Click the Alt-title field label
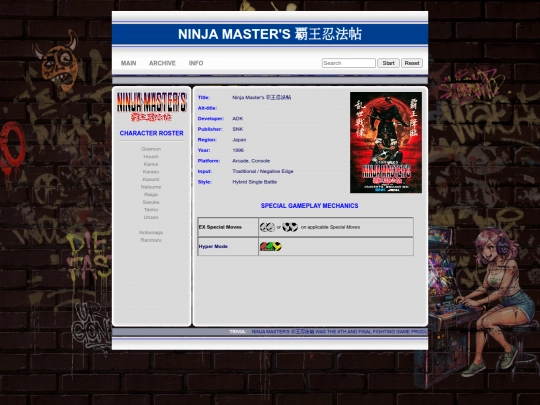The height and width of the screenshot is (405, 540). point(207,108)
